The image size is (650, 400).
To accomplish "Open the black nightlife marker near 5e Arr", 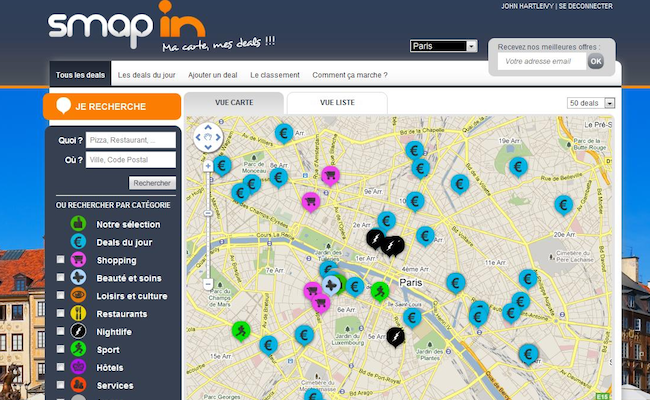I will click(x=395, y=337).
